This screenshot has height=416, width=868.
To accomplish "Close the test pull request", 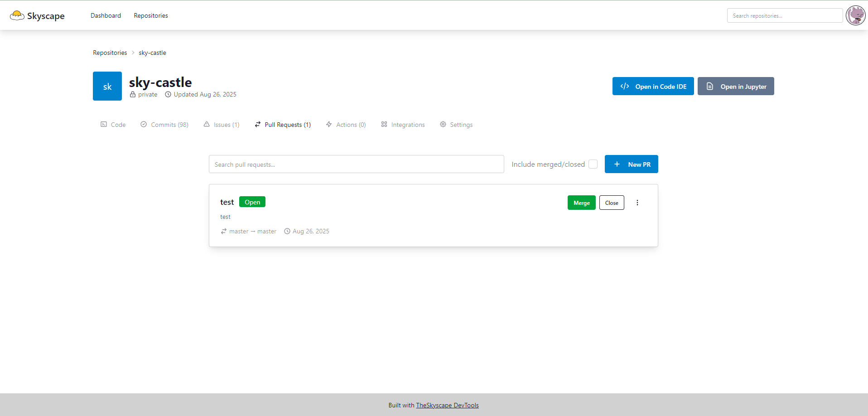I will (x=612, y=203).
